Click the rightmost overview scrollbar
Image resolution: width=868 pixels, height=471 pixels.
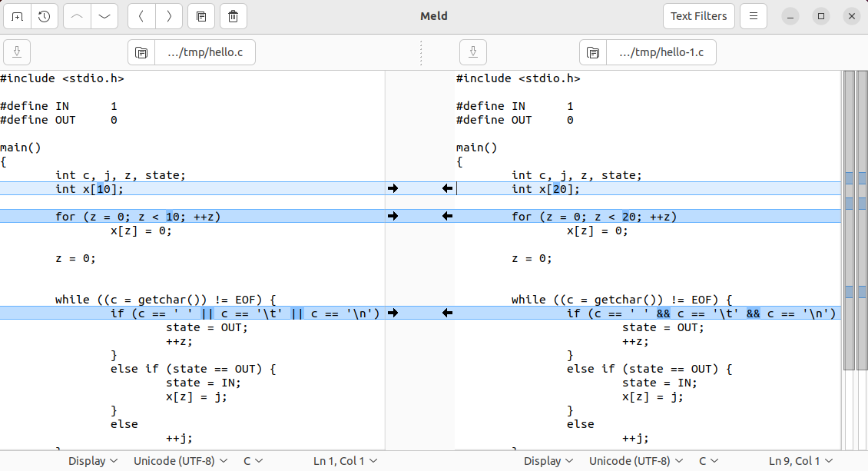click(861, 231)
